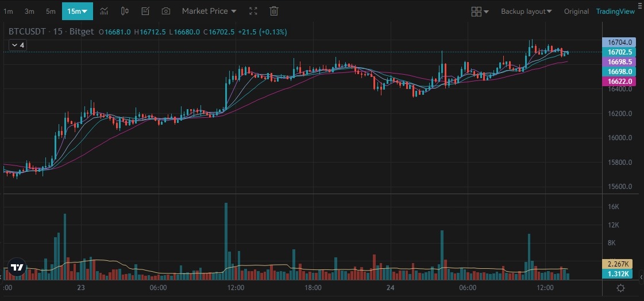Open the chart grid layout selector
This screenshot has height=301, width=644.
(480, 11)
